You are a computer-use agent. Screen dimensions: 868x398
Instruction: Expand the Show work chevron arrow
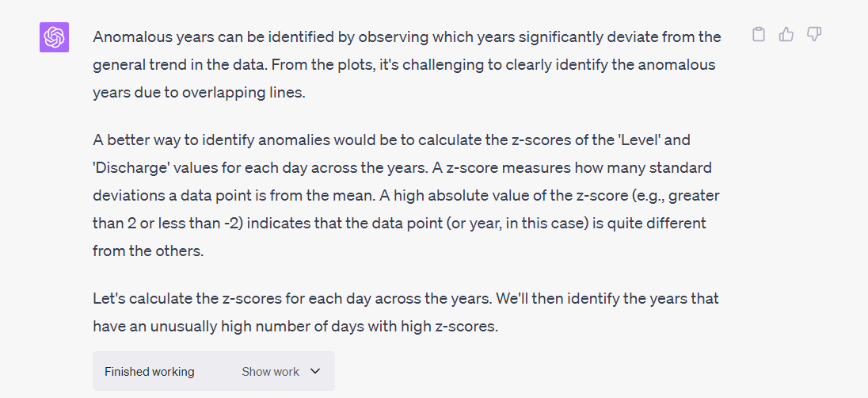coord(315,372)
